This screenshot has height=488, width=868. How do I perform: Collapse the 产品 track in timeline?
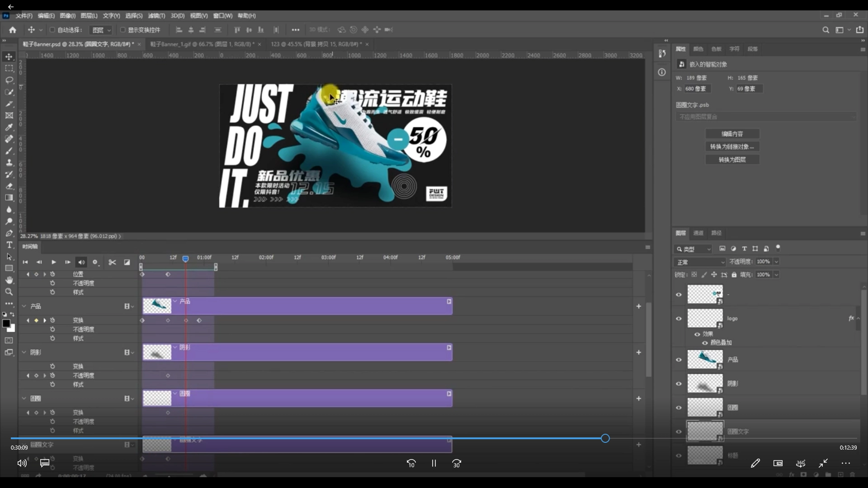[24, 306]
